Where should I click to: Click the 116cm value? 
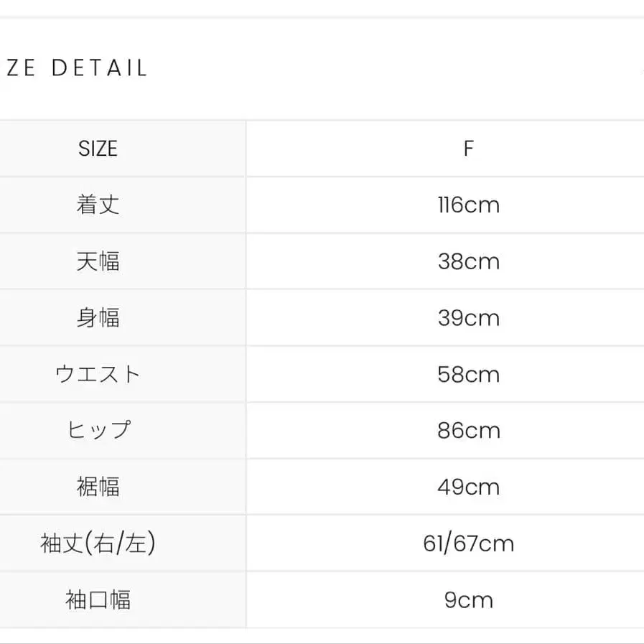pos(469,205)
